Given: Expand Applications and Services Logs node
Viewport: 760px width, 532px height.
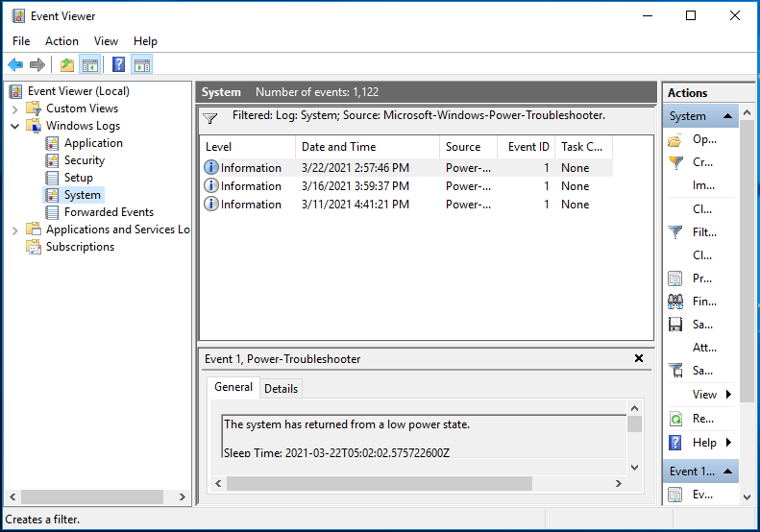Looking at the screenshot, I should click(x=15, y=230).
